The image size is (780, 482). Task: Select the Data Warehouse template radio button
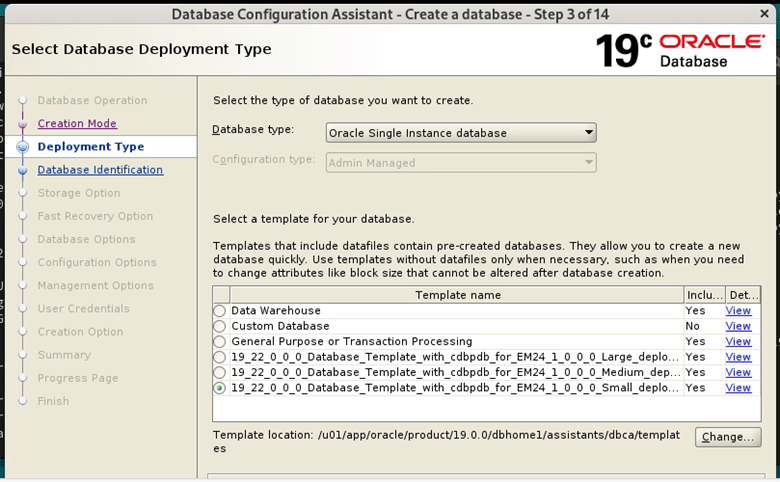click(220, 311)
